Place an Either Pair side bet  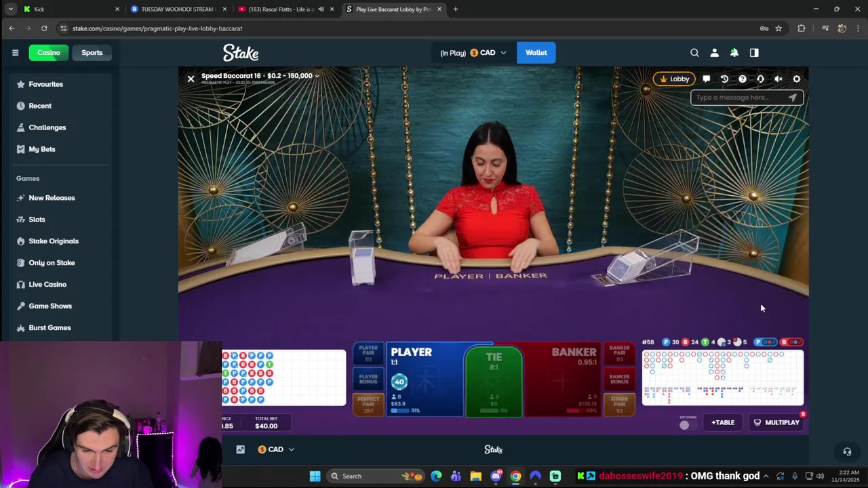619,405
